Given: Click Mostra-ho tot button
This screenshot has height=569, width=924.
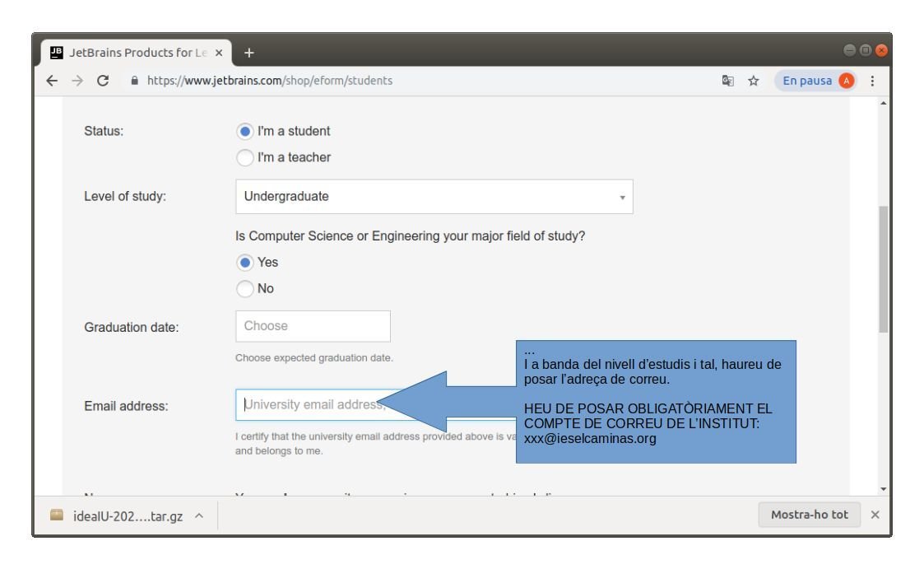Looking at the screenshot, I should pos(810,515).
